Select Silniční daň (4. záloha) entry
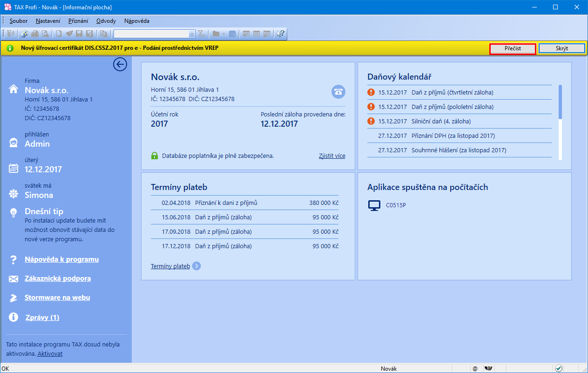The height and width of the screenshot is (373, 588). pos(460,121)
